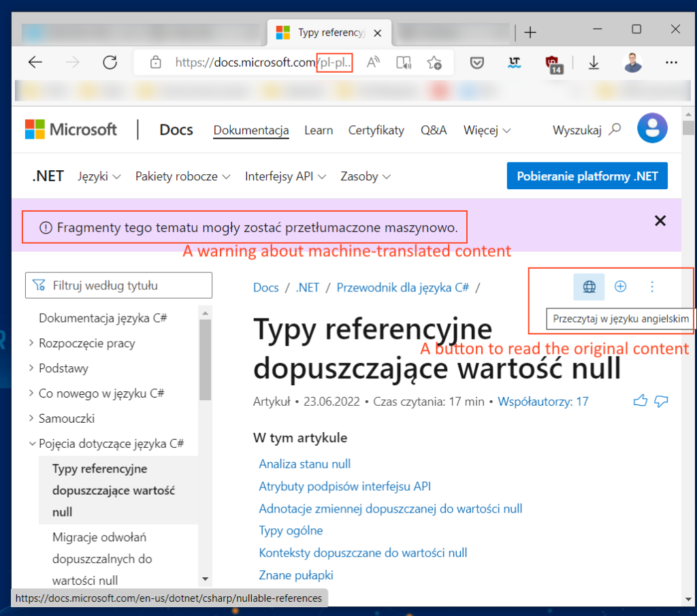Click the .NET breadcrumb link
697x616 pixels.
(x=308, y=287)
